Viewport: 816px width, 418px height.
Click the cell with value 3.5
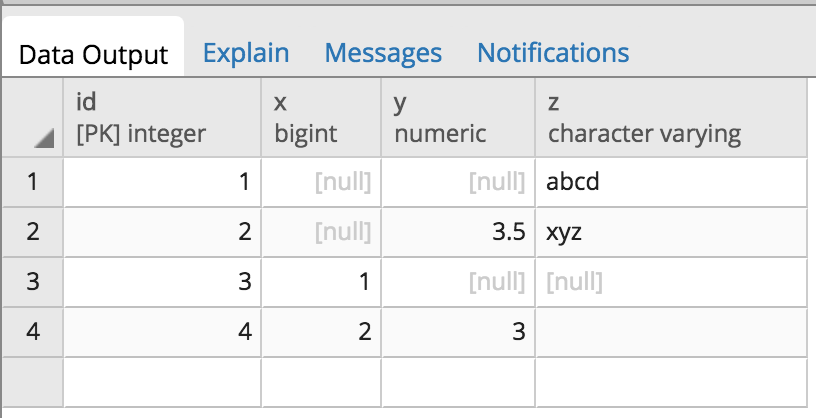pyautogui.click(x=458, y=232)
